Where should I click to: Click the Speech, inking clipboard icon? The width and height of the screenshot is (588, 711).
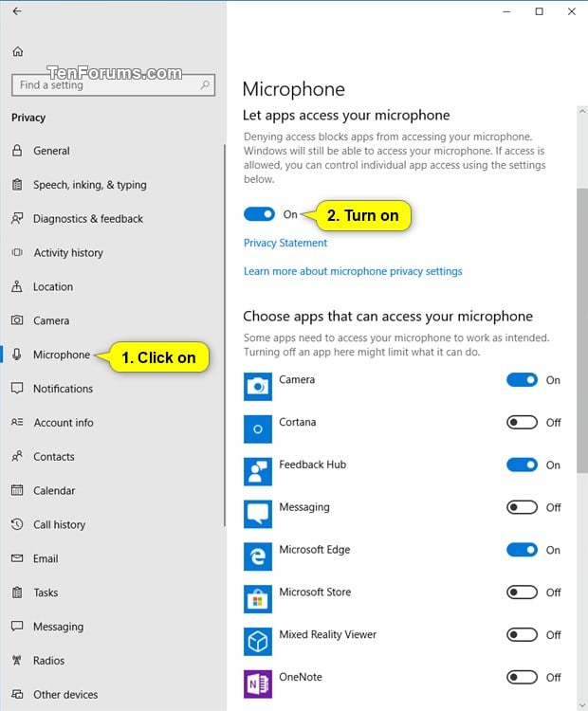(x=17, y=185)
